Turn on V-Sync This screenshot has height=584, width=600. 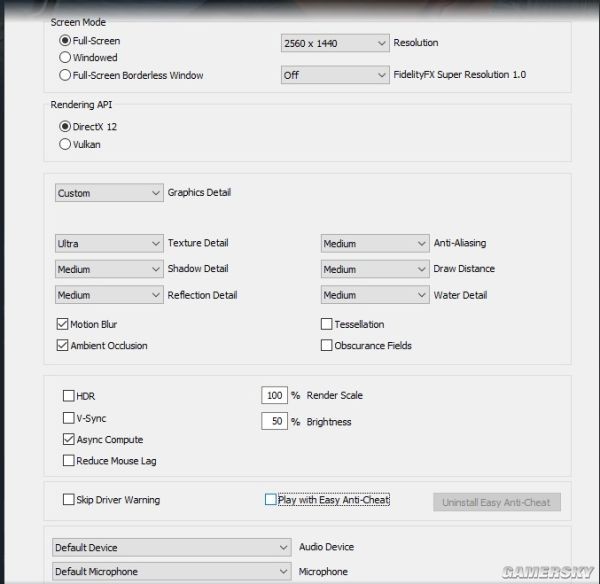[x=68, y=418]
